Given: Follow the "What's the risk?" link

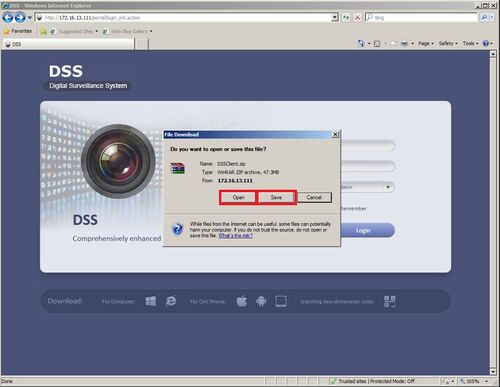Looking at the screenshot, I should 235,236.
